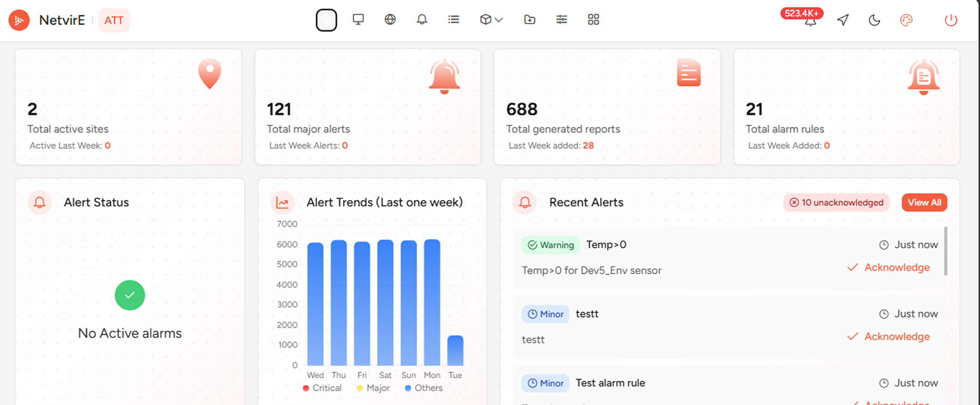Click the clock icon on testt alert
Viewport: 980px width, 405px height.
(883, 314)
